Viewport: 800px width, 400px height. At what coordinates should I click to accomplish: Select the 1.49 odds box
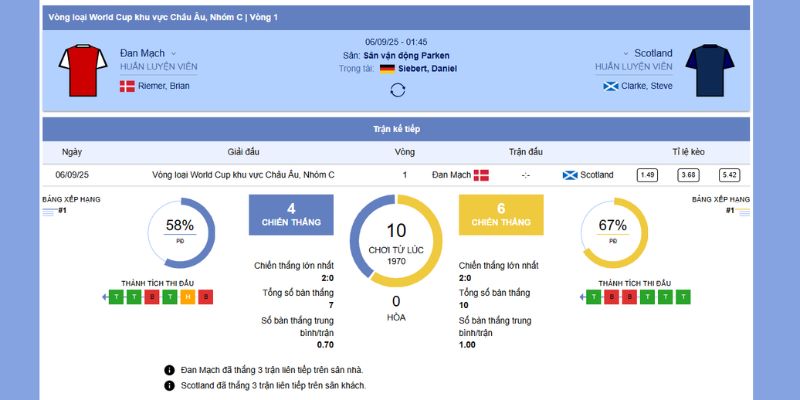pyautogui.click(x=647, y=175)
